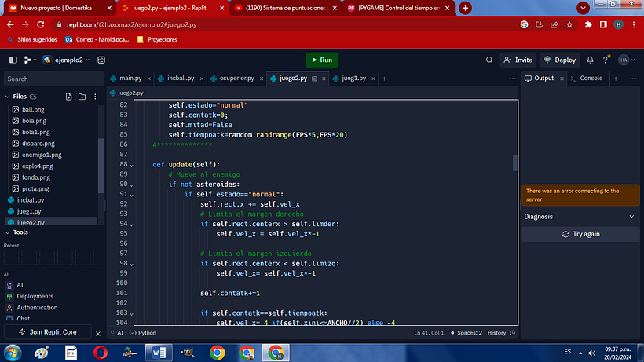Open file History in status bar

tap(501, 333)
